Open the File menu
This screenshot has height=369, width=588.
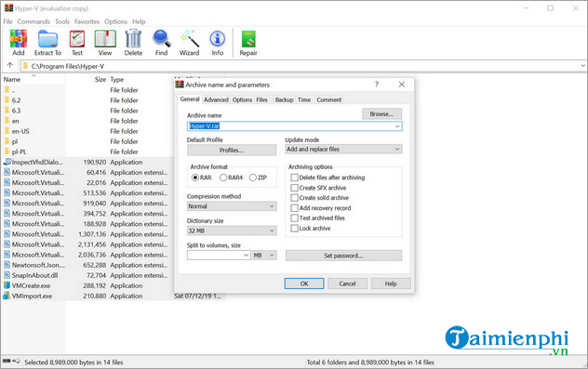7,21
